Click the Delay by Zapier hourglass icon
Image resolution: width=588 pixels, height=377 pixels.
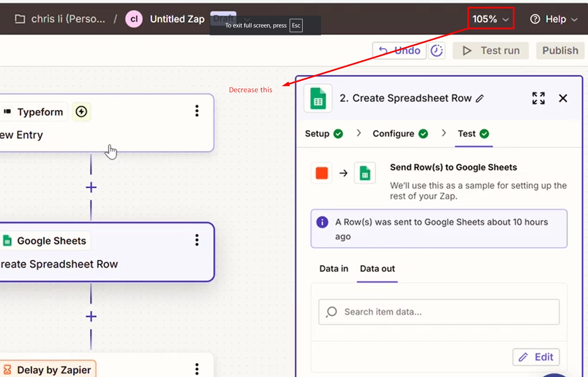click(x=7, y=370)
